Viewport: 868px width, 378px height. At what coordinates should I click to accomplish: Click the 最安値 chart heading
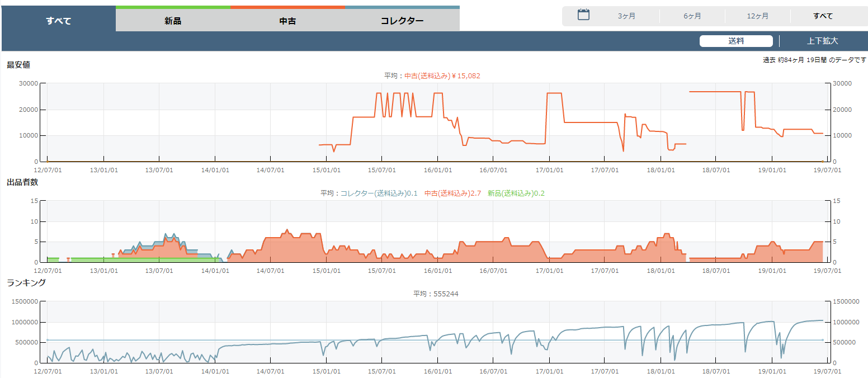(18, 64)
